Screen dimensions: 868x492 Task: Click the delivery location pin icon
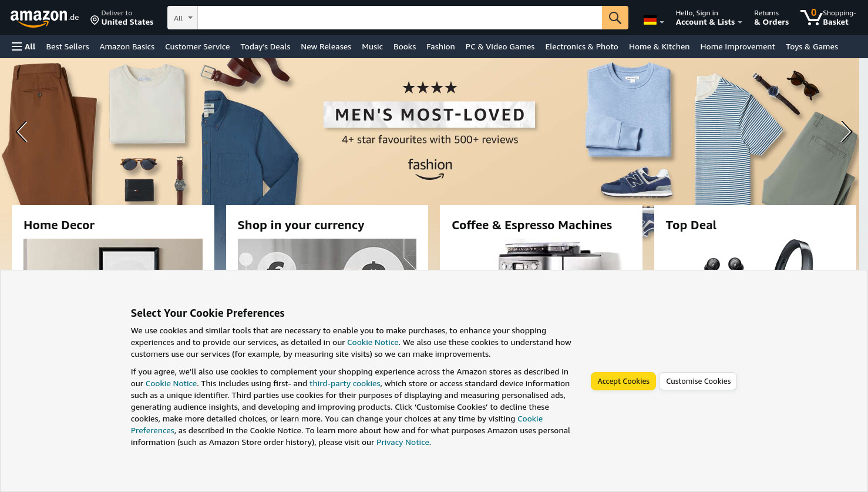click(95, 21)
